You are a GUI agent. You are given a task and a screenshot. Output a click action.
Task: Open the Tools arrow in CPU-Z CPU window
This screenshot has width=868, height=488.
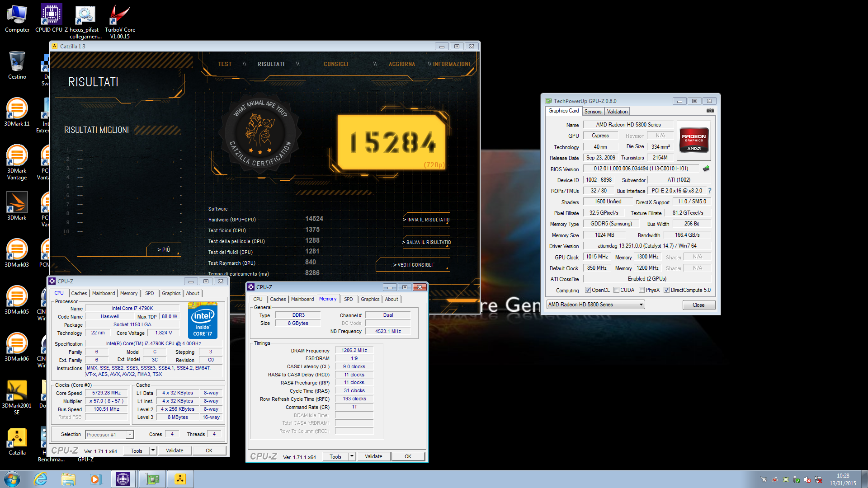click(153, 450)
